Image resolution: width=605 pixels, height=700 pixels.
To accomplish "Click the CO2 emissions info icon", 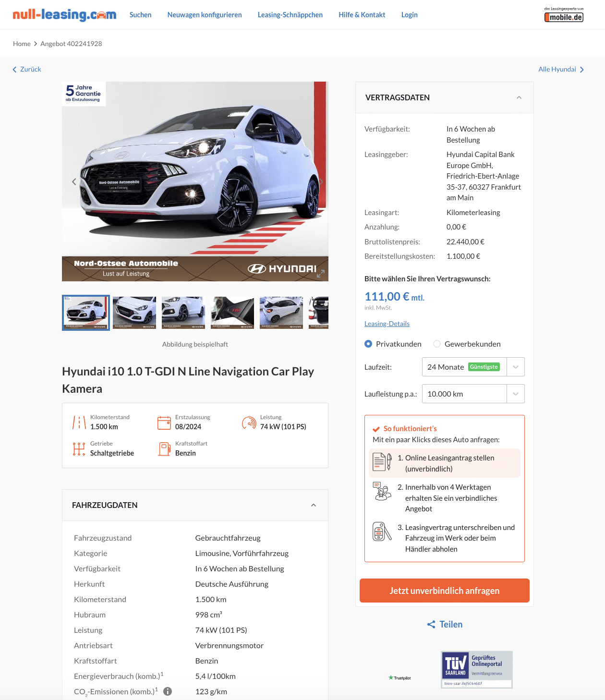I will 168,691.
